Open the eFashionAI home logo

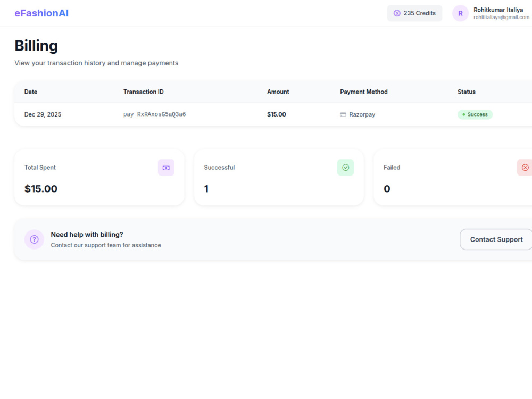point(41,13)
